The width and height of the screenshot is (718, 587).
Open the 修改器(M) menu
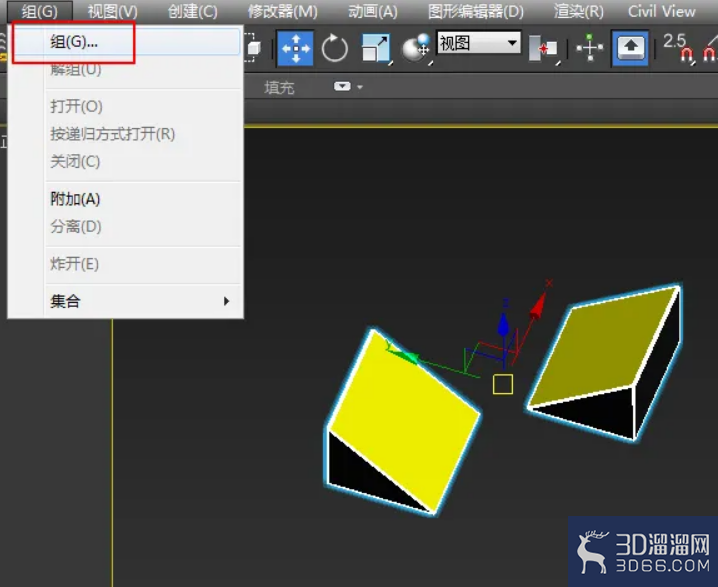[x=283, y=11]
